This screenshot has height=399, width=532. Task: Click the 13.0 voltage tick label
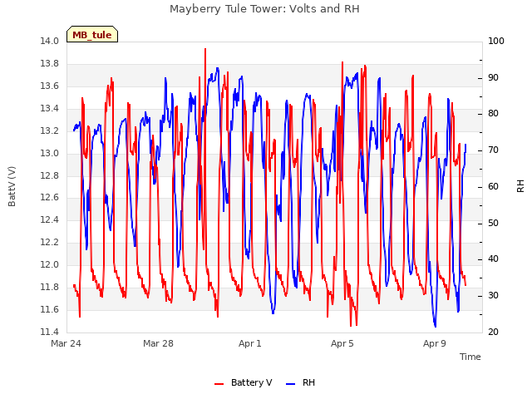pyautogui.click(x=50, y=153)
